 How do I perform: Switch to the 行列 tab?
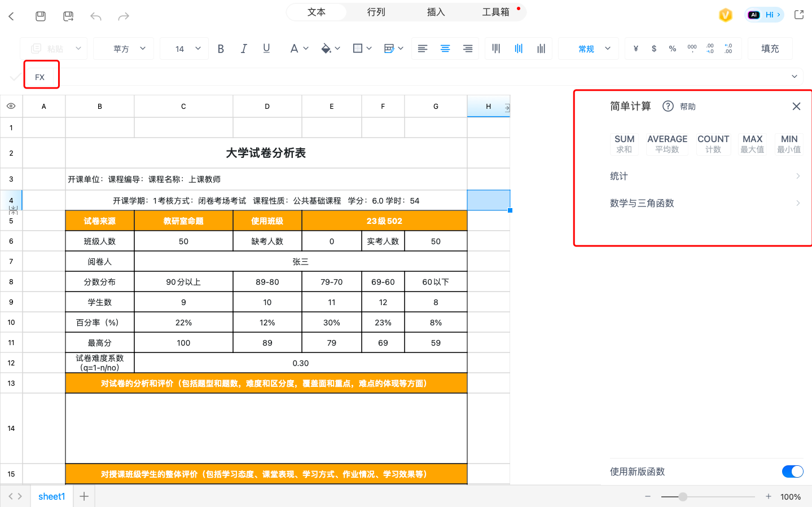click(376, 12)
